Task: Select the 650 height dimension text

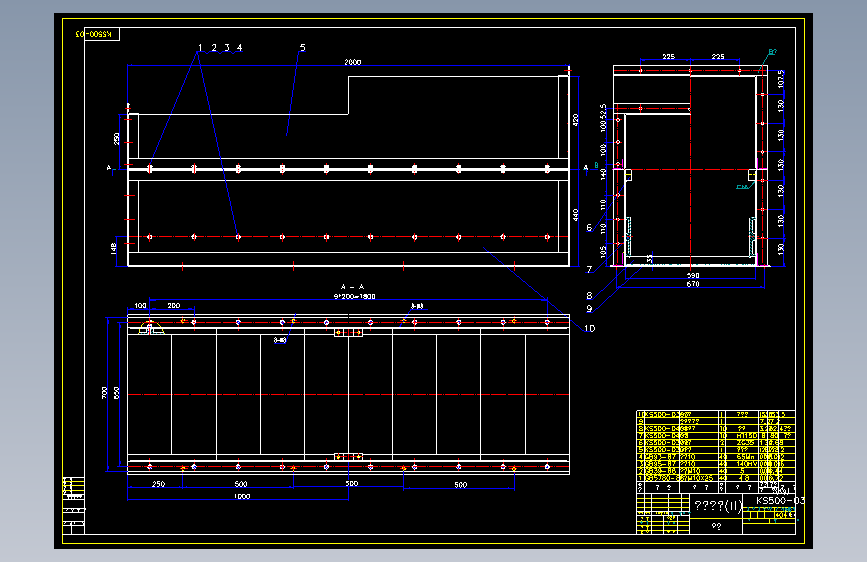Action: pyautogui.click(x=116, y=392)
